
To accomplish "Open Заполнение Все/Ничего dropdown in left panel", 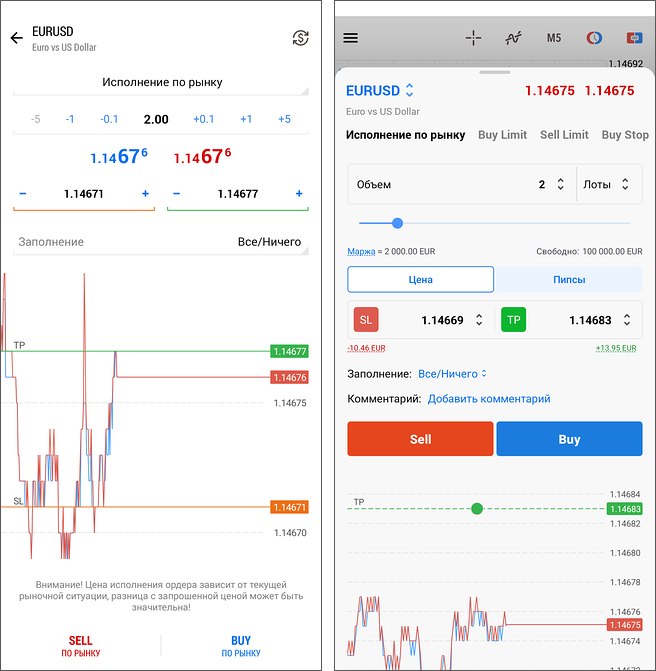I will (x=161, y=242).
